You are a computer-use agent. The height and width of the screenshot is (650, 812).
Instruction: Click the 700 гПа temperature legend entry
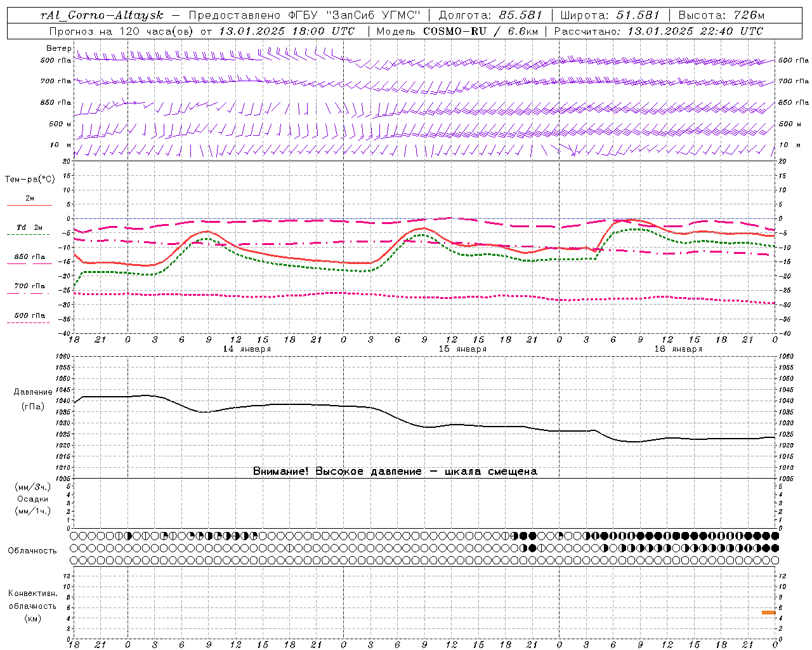point(30,286)
